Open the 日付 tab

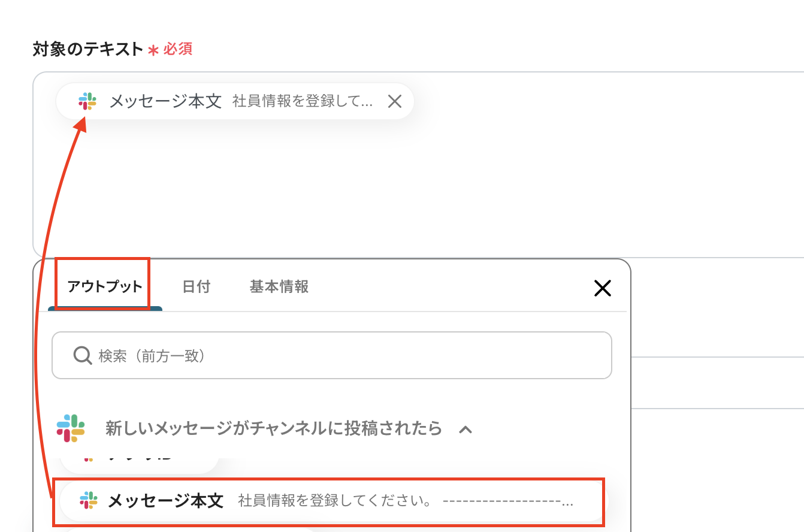pyautogui.click(x=196, y=286)
